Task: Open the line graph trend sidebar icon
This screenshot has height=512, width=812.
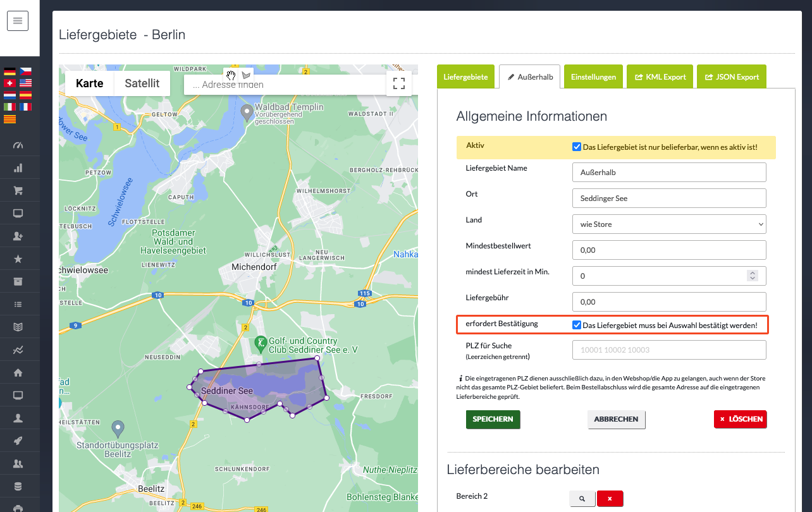Action: click(18, 350)
